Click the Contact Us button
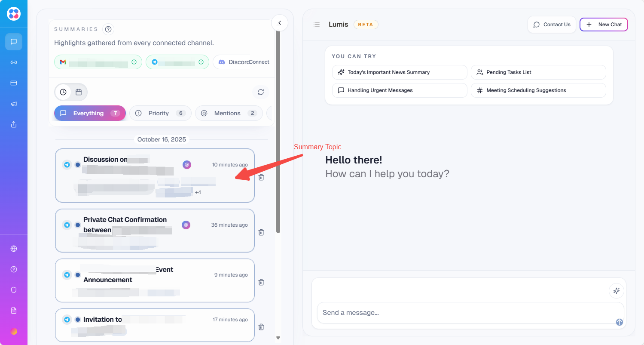 (x=552, y=25)
